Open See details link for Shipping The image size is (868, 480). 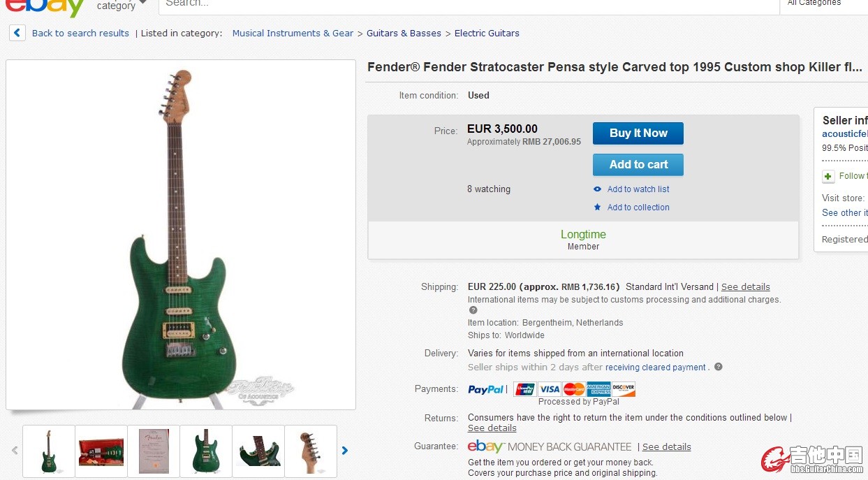[x=745, y=286]
